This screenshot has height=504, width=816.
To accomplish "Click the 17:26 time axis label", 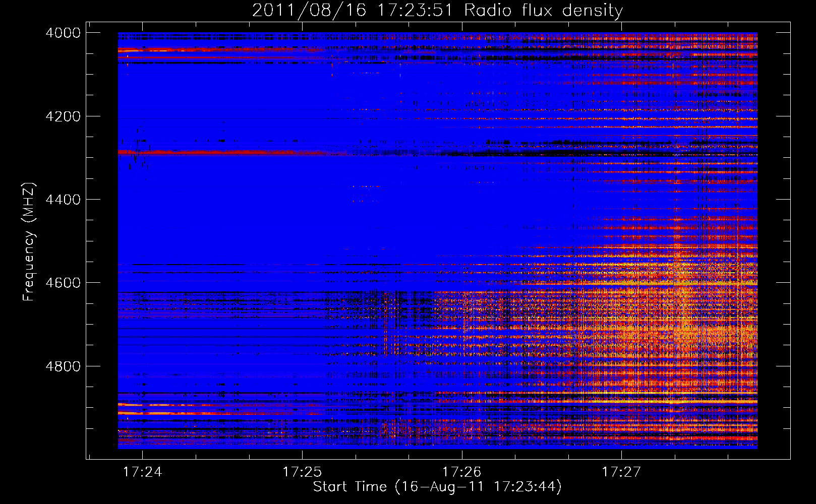I will (x=462, y=472).
